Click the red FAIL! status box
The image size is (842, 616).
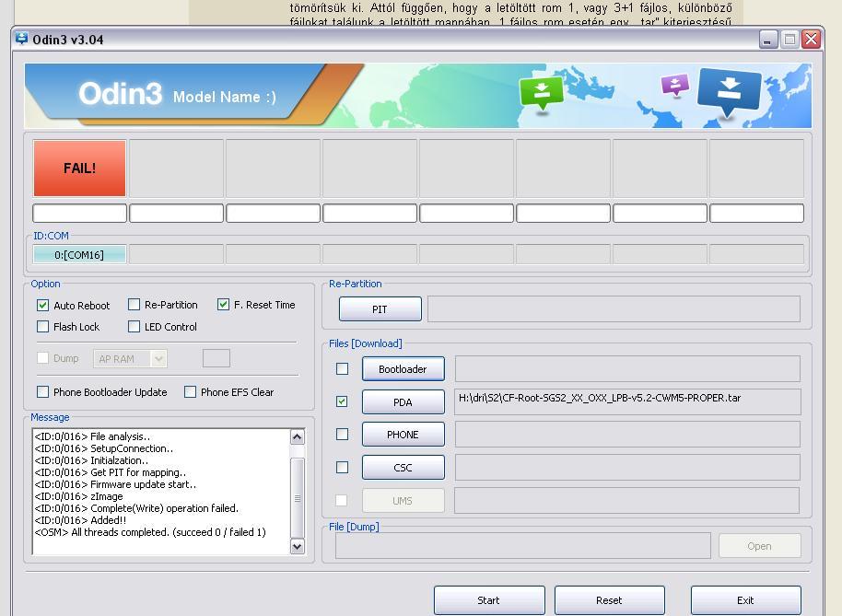pos(79,169)
